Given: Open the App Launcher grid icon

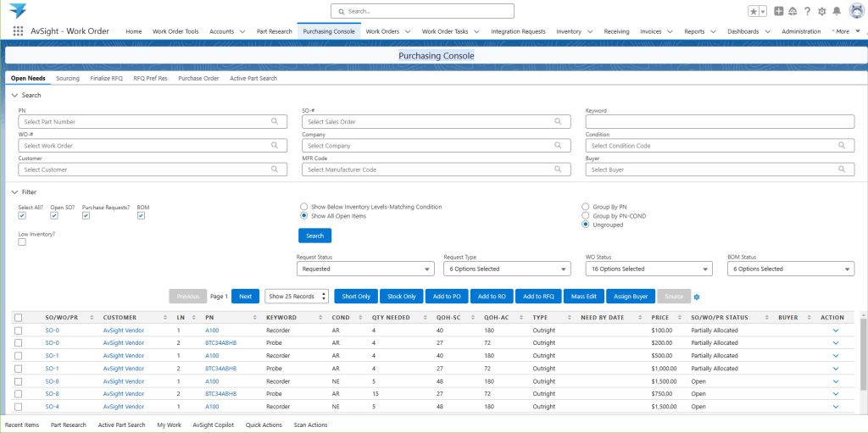Looking at the screenshot, I should [18, 31].
